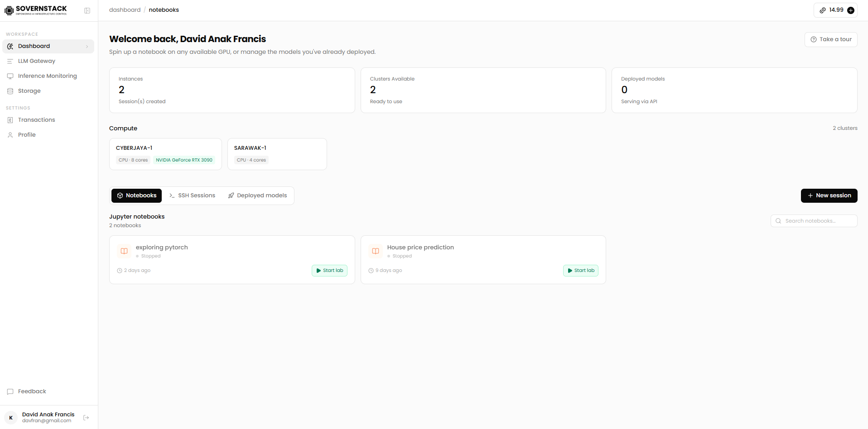Viewport: 868px width, 429px height.
Task: Create a New session
Action: coord(829,195)
